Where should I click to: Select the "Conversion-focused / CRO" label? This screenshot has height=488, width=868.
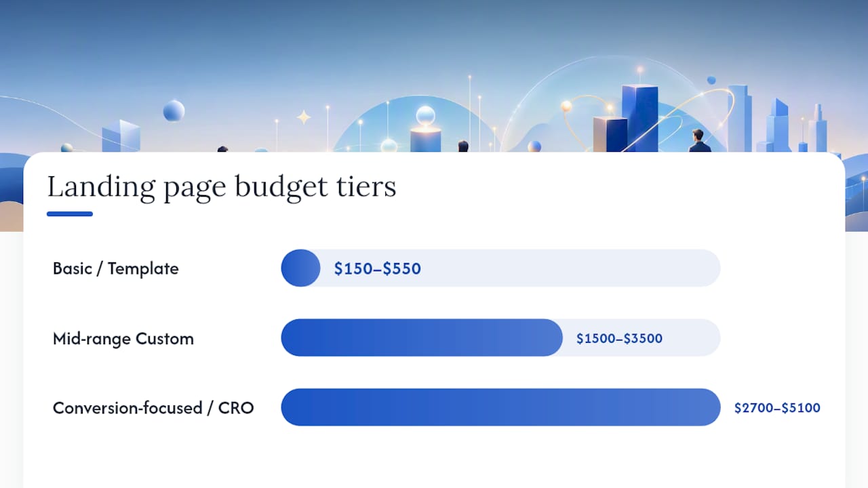153,408
